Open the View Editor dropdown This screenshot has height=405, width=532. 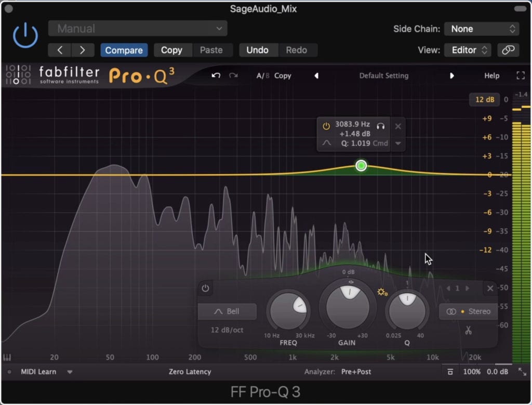[468, 50]
